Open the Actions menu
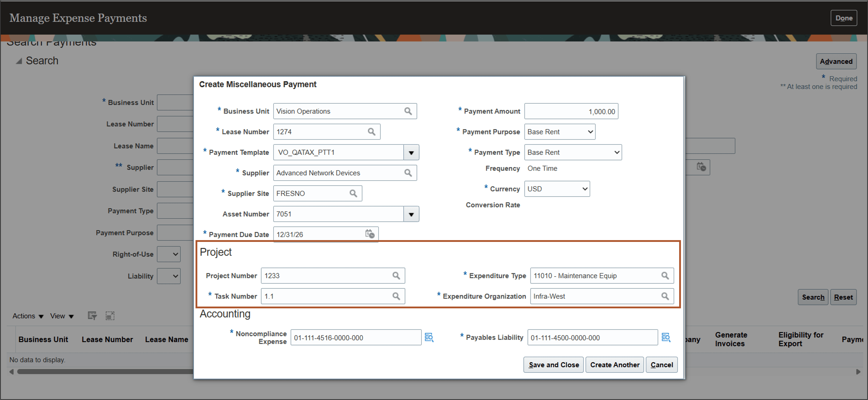 (27, 316)
